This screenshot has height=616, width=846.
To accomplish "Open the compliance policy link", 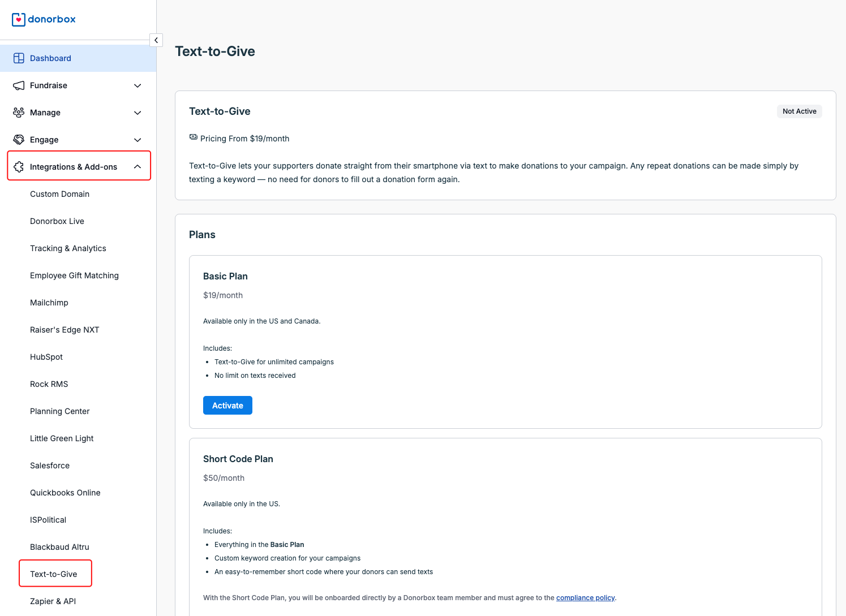I will pyautogui.click(x=585, y=598).
